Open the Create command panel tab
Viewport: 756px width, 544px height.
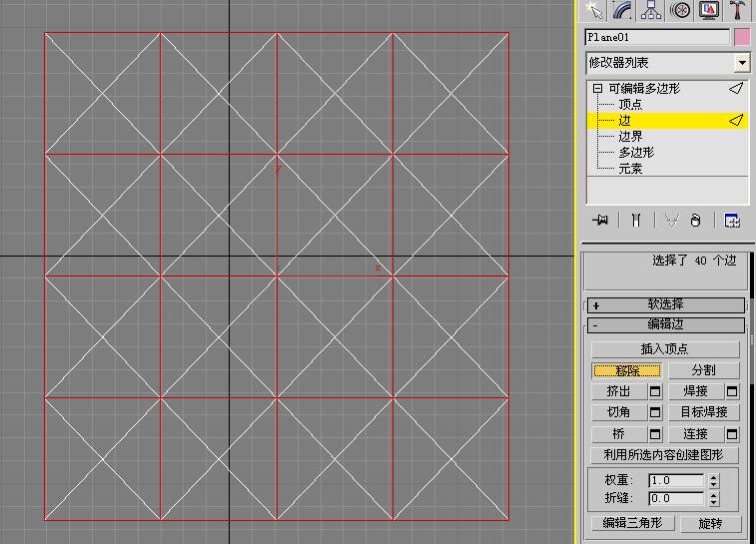[x=595, y=10]
